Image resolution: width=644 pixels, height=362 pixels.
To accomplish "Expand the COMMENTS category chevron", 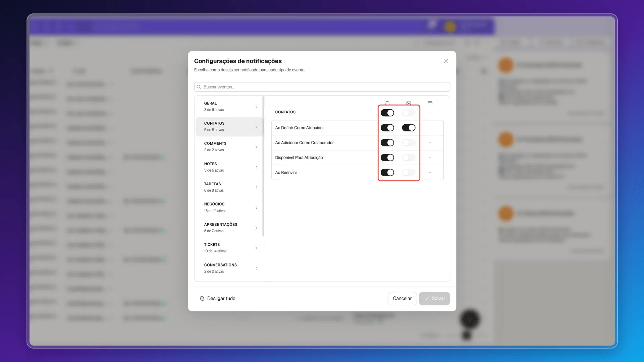I will (x=256, y=147).
